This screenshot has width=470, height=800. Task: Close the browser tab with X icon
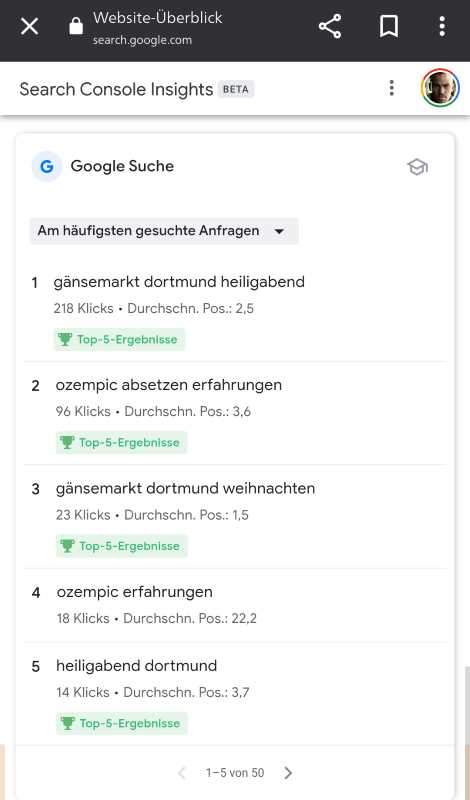pos(30,26)
